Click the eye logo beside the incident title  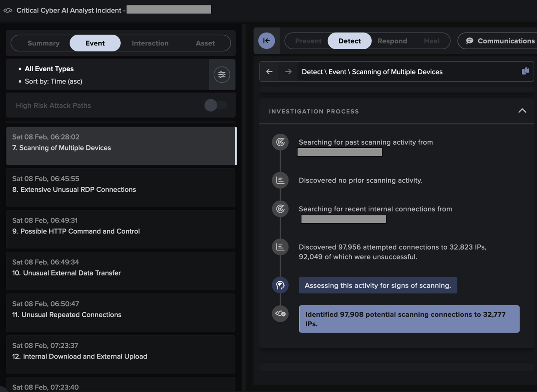(8, 11)
